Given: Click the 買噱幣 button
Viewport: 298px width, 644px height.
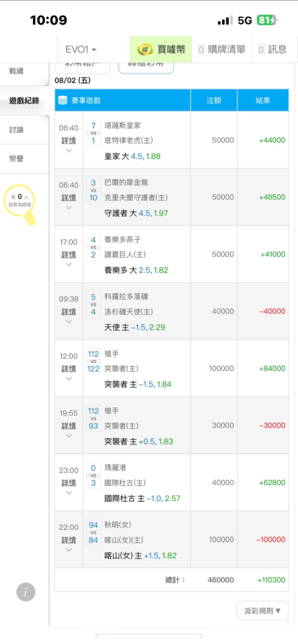Looking at the screenshot, I should point(161,50).
